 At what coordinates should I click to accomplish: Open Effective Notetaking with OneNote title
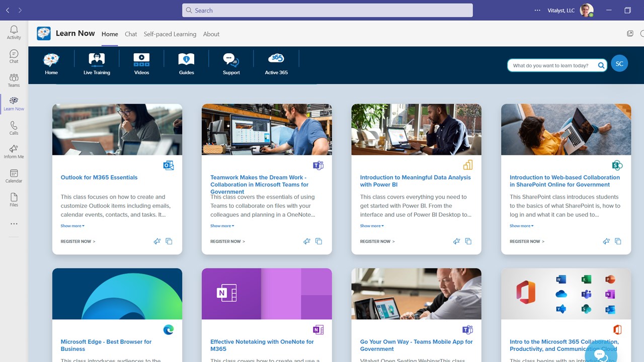pyautogui.click(x=262, y=345)
